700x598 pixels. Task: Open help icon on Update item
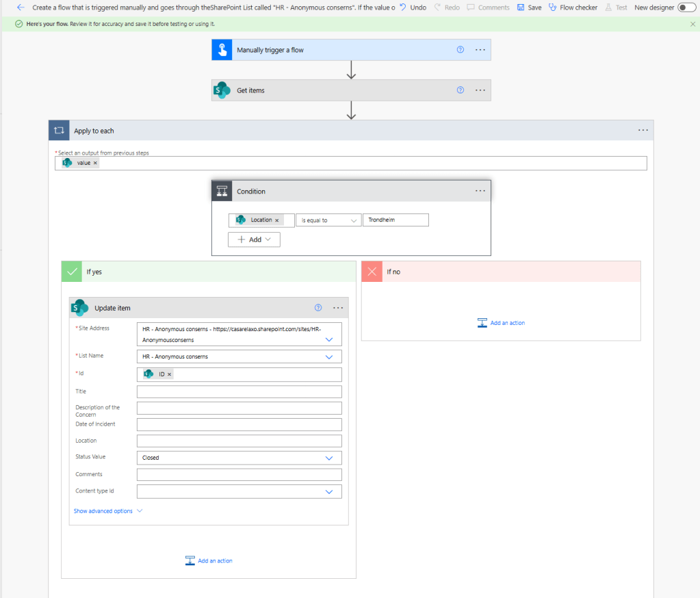[x=318, y=308]
